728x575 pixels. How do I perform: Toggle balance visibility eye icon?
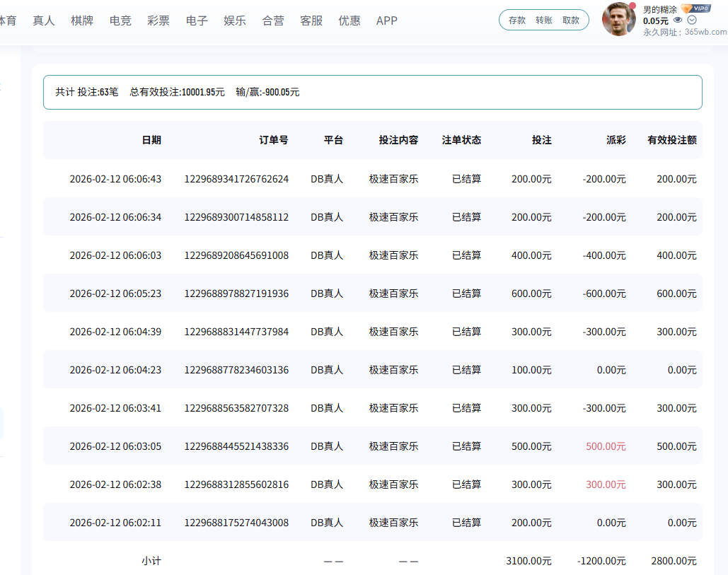point(678,21)
